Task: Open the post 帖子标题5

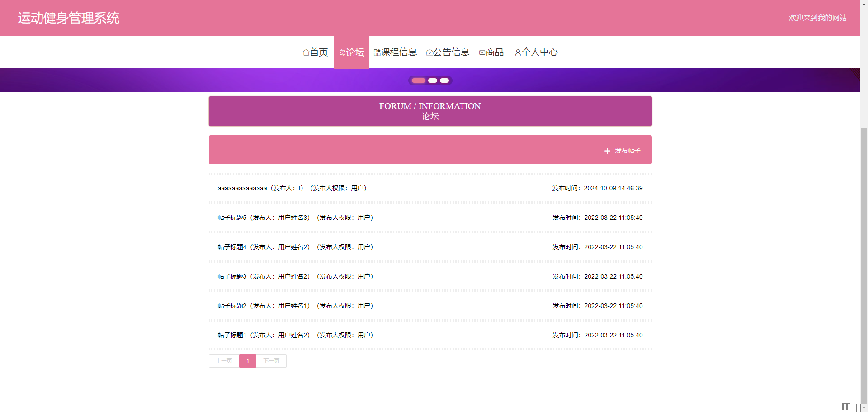Action: click(x=232, y=218)
